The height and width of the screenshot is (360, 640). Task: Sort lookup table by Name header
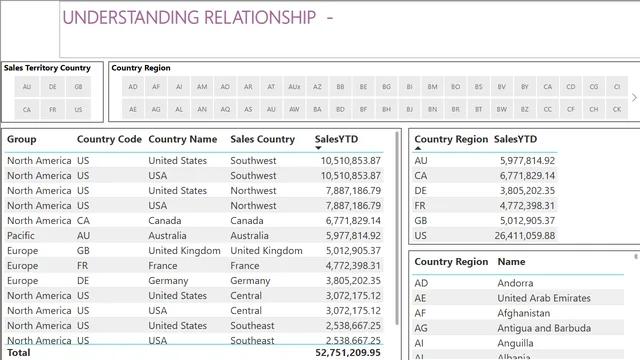click(x=511, y=262)
